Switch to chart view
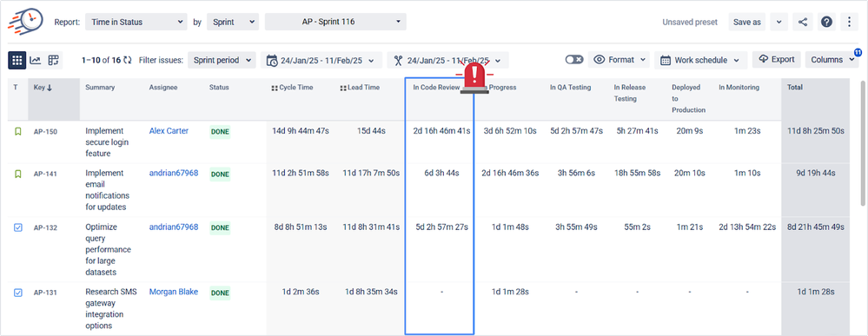Screen dimensions: 868x336 [36, 60]
